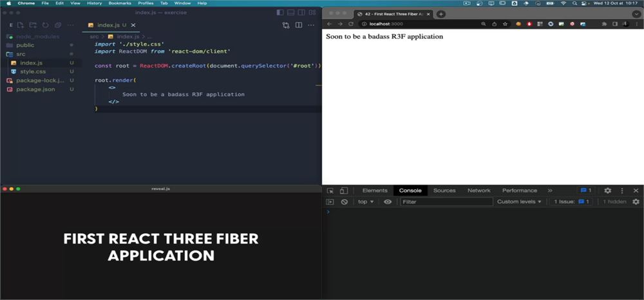Open the File menu

tap(45, 3)
